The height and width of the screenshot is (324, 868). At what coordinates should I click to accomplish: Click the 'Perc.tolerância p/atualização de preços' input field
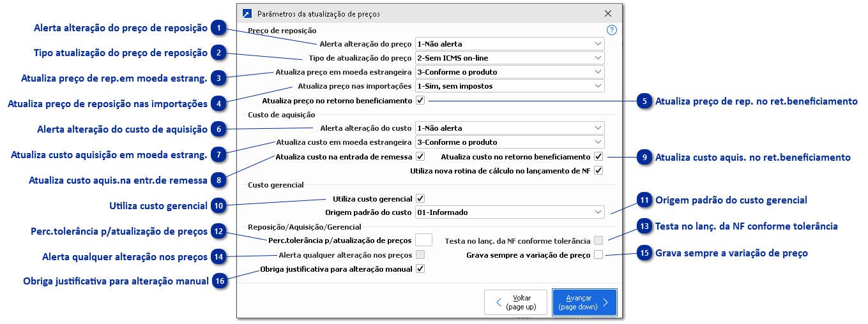[x=424, y=240]
